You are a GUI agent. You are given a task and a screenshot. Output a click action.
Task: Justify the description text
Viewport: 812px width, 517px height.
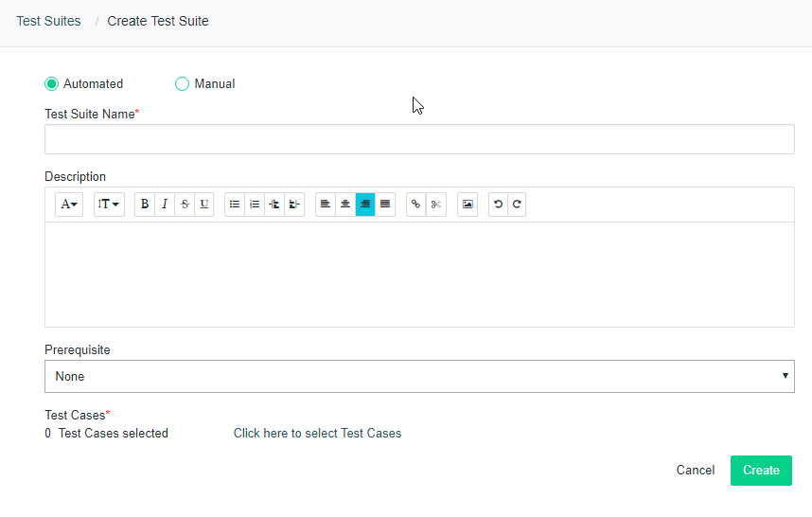click(x=385, y=205)
